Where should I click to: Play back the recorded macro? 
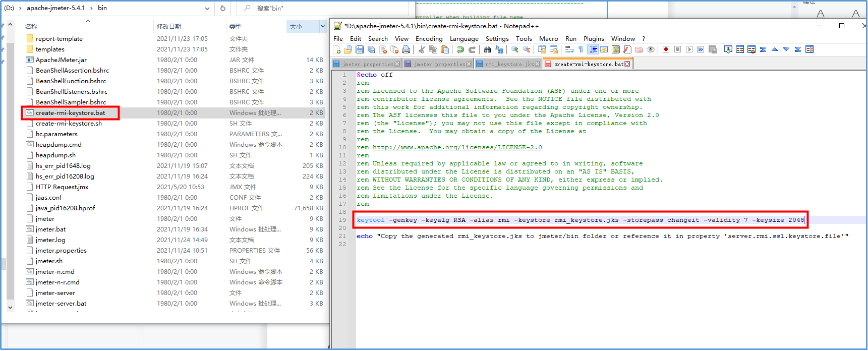coord(689,49)
